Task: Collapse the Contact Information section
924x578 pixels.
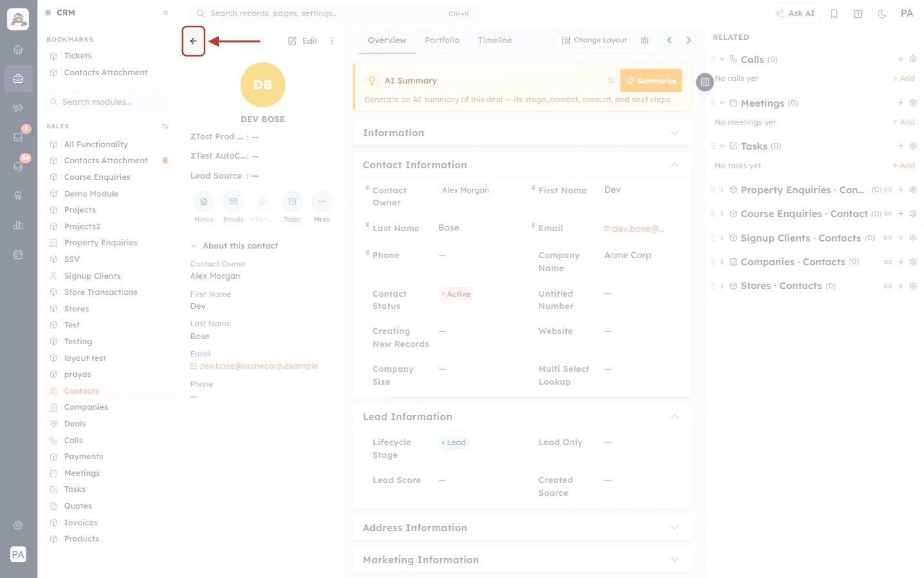Action: pos(674,165)
